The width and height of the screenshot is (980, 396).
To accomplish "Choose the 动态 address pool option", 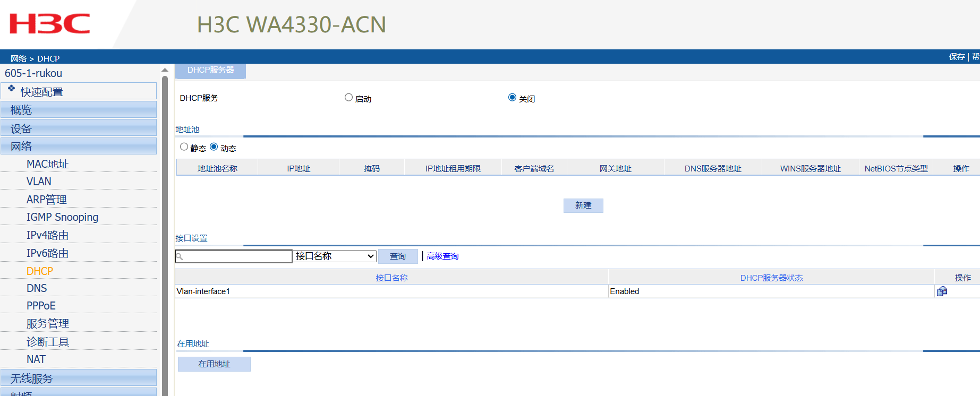I will click(214, 147).
